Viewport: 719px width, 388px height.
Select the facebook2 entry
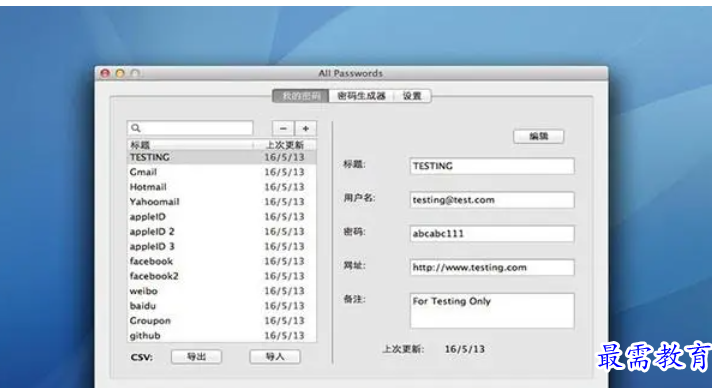(x=221, y=276)
